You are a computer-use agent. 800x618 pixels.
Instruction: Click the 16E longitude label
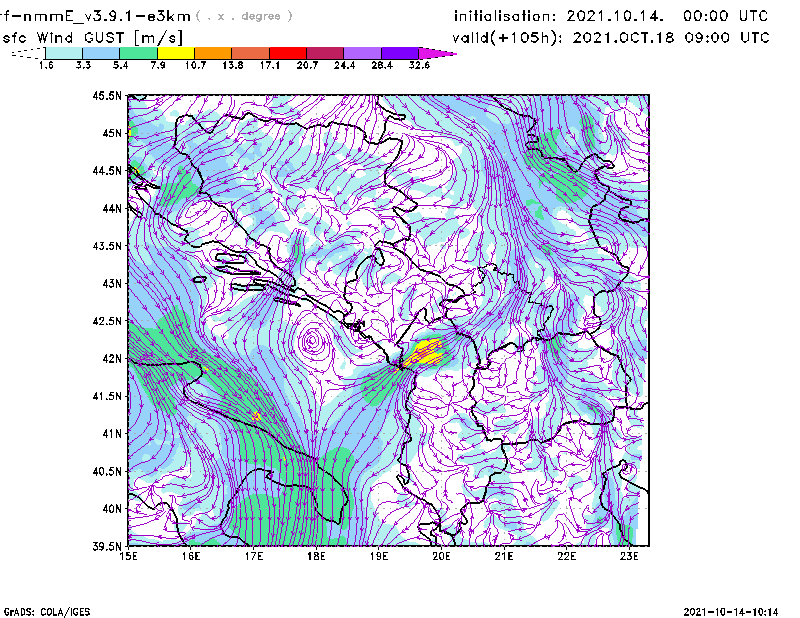pos(191,556)
